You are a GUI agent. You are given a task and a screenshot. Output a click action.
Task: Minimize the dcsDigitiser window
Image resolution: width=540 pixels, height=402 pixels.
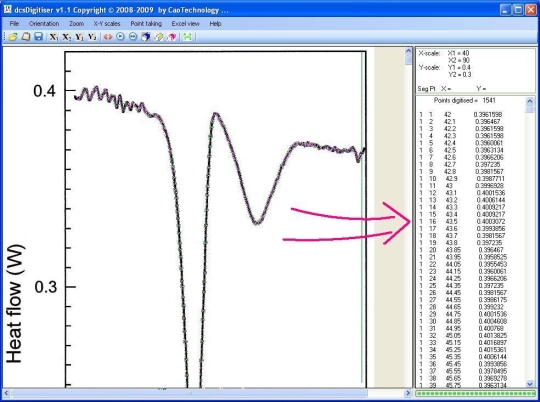[505, 10]
